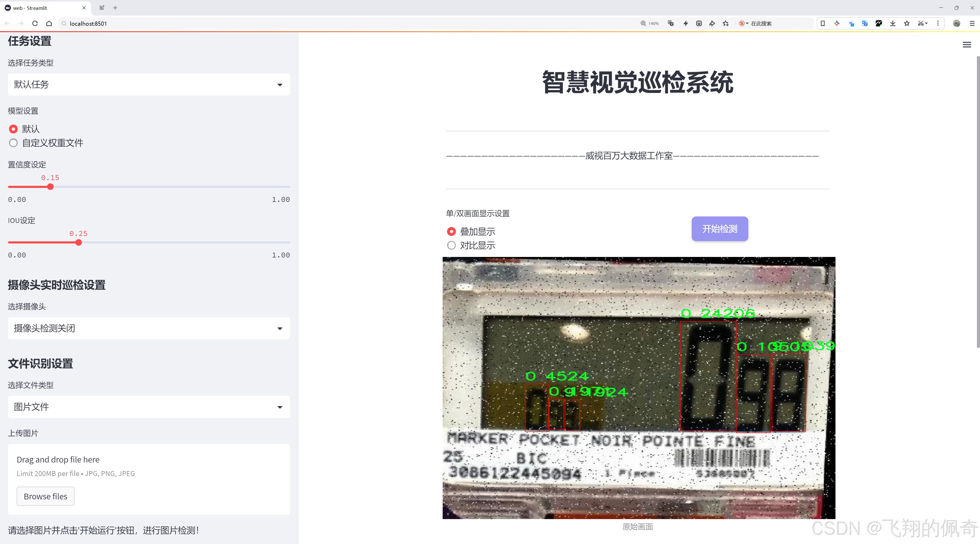This screenshot has height=544, width=980.
Task: Open the downloads icon in toolbar
Action: pos(893,24)
